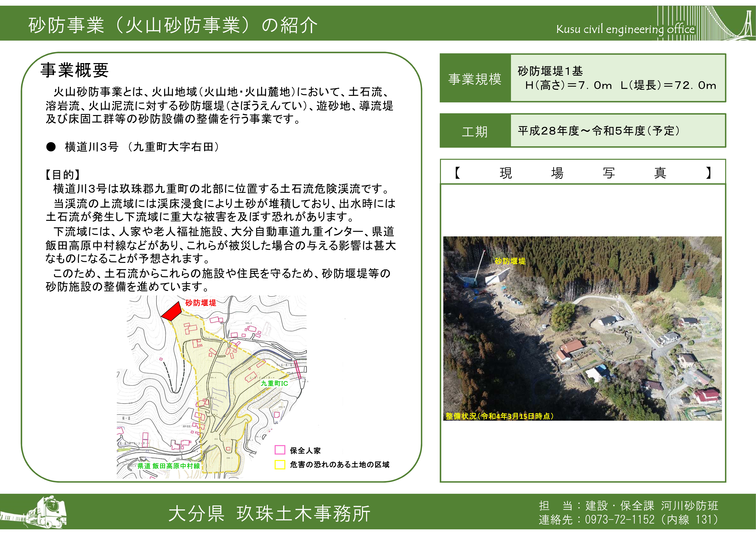Click the L(堤長)=72.0m value

coord(668,85)
